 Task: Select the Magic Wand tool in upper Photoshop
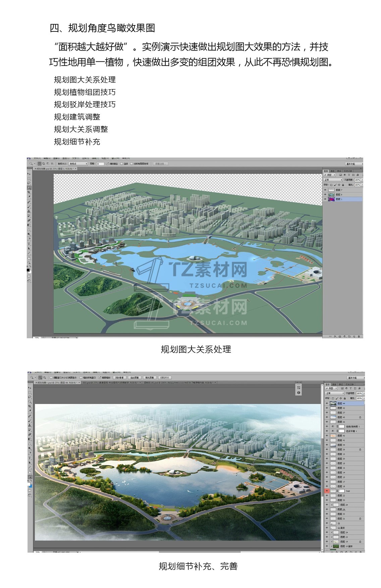(29, 188)
